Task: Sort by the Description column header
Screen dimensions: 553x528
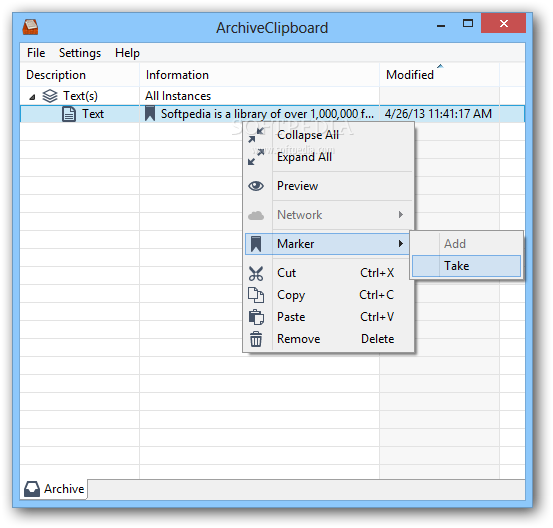Action: click(80, 75)
